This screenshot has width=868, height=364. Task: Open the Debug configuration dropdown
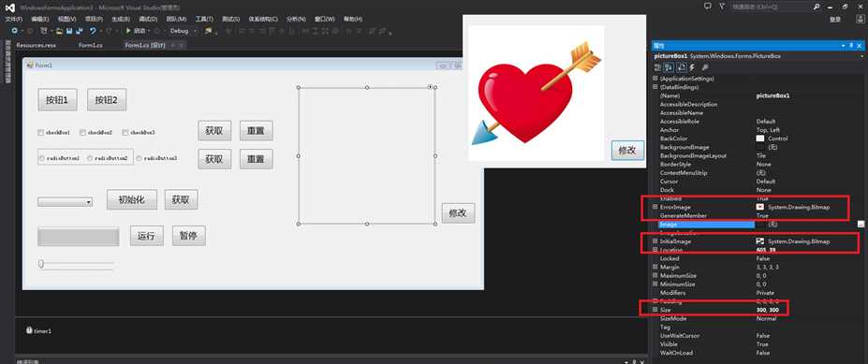195,31
